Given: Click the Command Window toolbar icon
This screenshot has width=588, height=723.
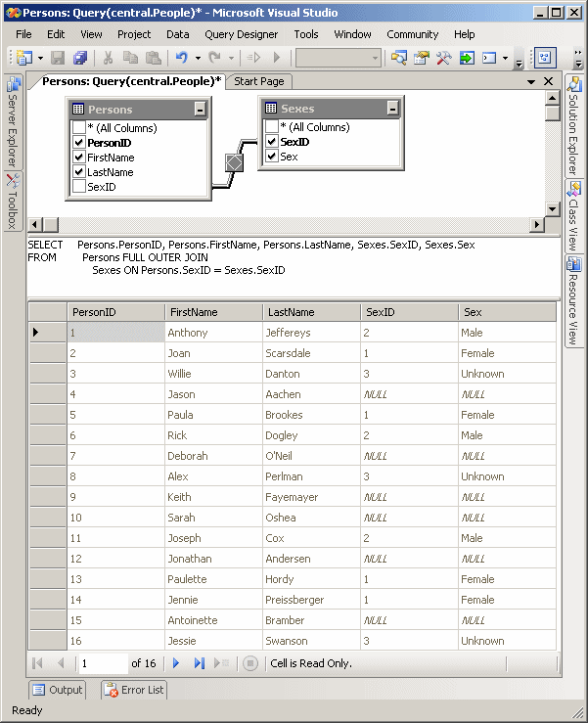Looking at the screenshot, I should coord(489,58).
